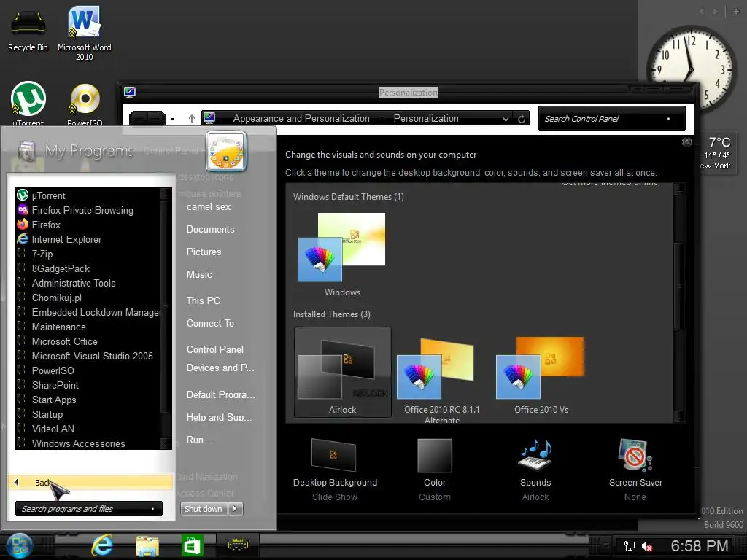Click the user account picture in the Start menu
This screenshot has width=747, height=560.
click(x=226, y=151)
